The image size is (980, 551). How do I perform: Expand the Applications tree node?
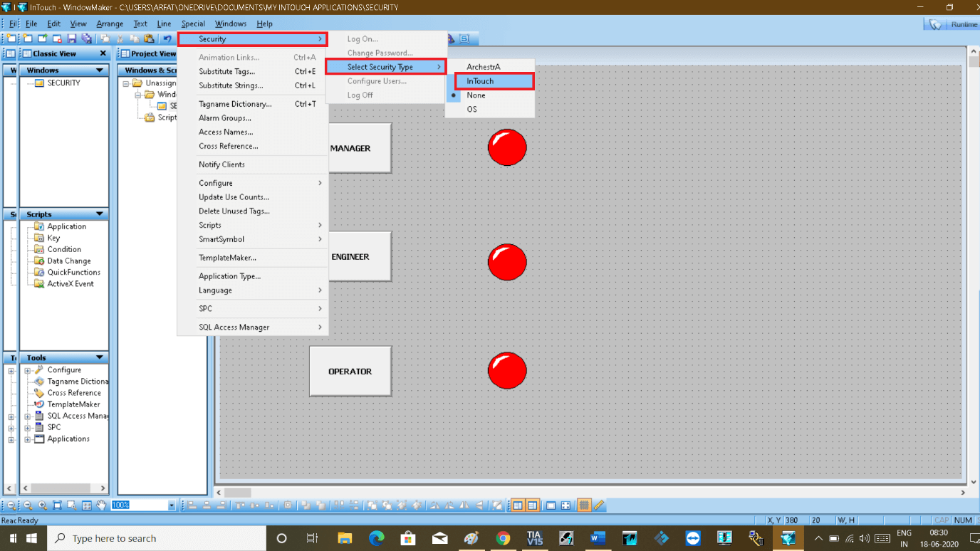(x=27, y=439)
